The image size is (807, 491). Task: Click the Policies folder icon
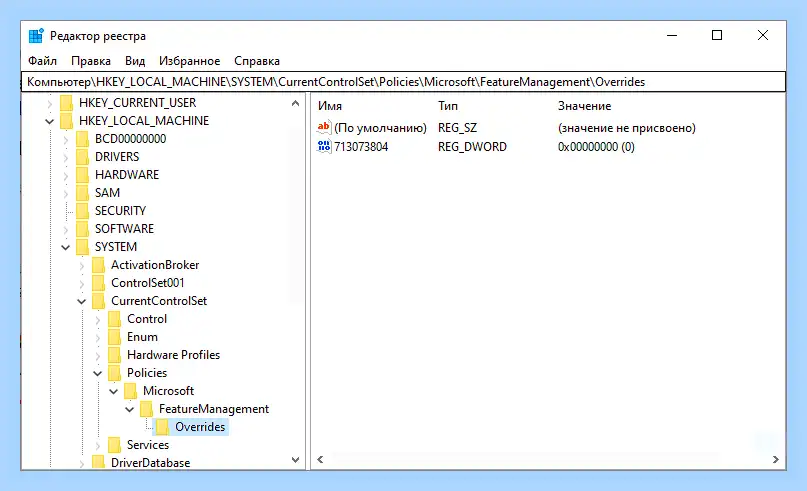[x=114, y=373]
